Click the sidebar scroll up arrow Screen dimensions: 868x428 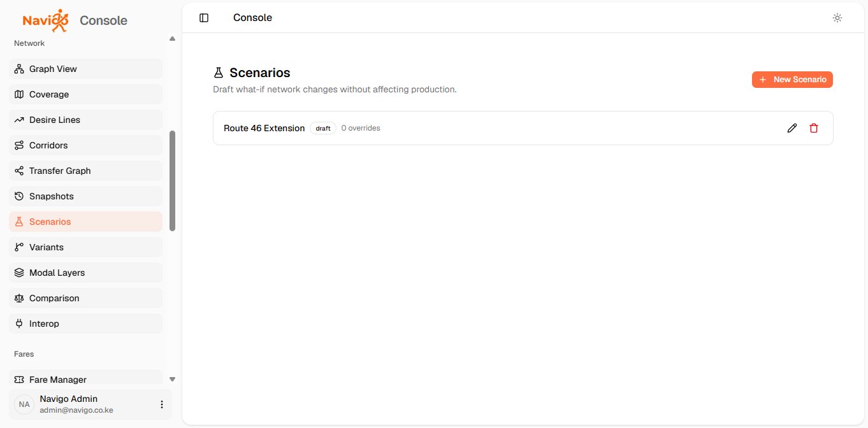(x=172, y=39)
